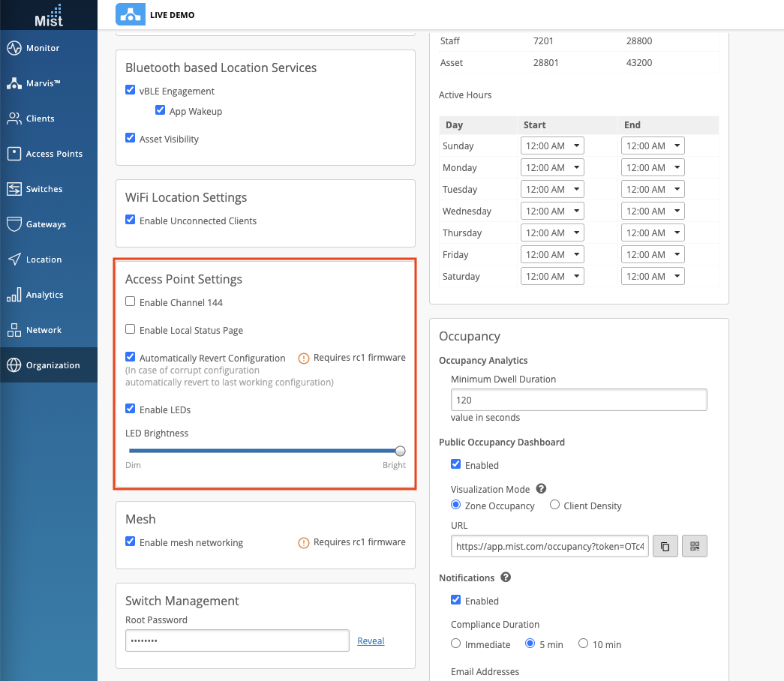Click the Minimum Dwell Duration field

tap(578, 400)
